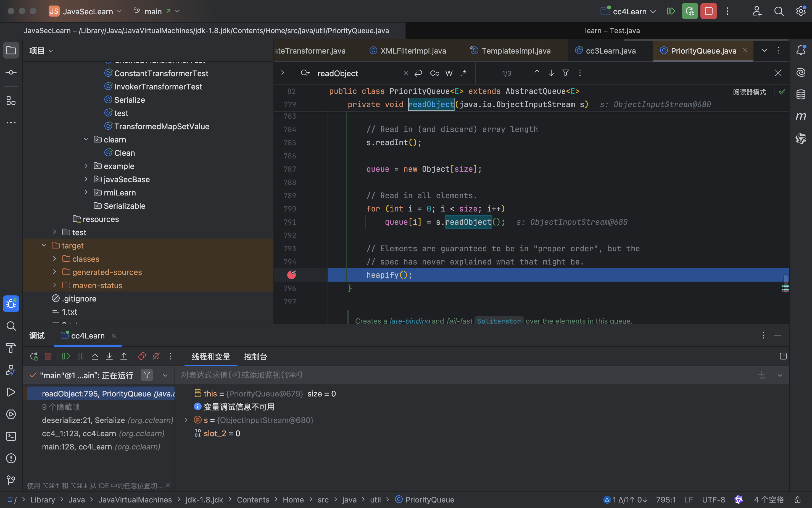Toggle Match Case (Cc) search option

pyautogui.click(x=434, y=73)
